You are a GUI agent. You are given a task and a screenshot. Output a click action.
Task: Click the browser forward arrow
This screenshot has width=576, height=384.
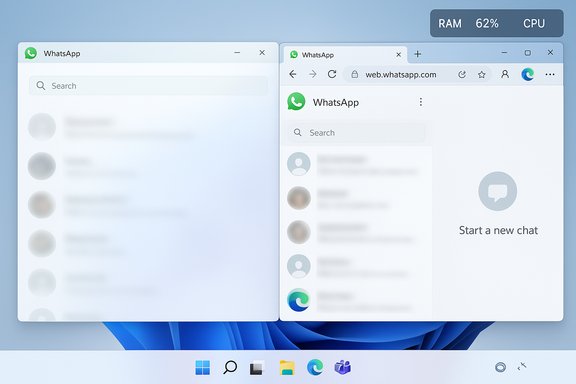pos(313,75)
